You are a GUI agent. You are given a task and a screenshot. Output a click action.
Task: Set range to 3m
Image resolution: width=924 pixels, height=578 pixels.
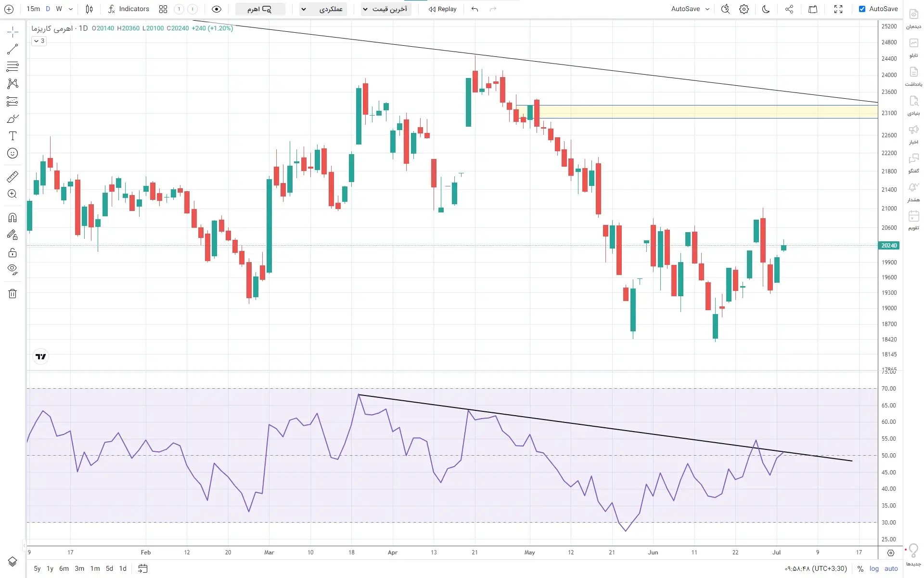click(79, 569)
